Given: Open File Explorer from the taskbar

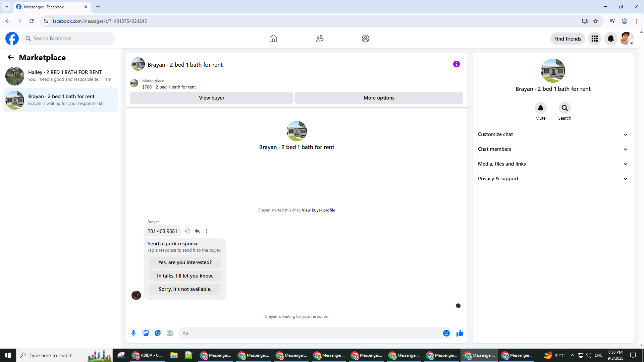Looking at the screenshot, I should pyautogui.click(x=174, y=355).
